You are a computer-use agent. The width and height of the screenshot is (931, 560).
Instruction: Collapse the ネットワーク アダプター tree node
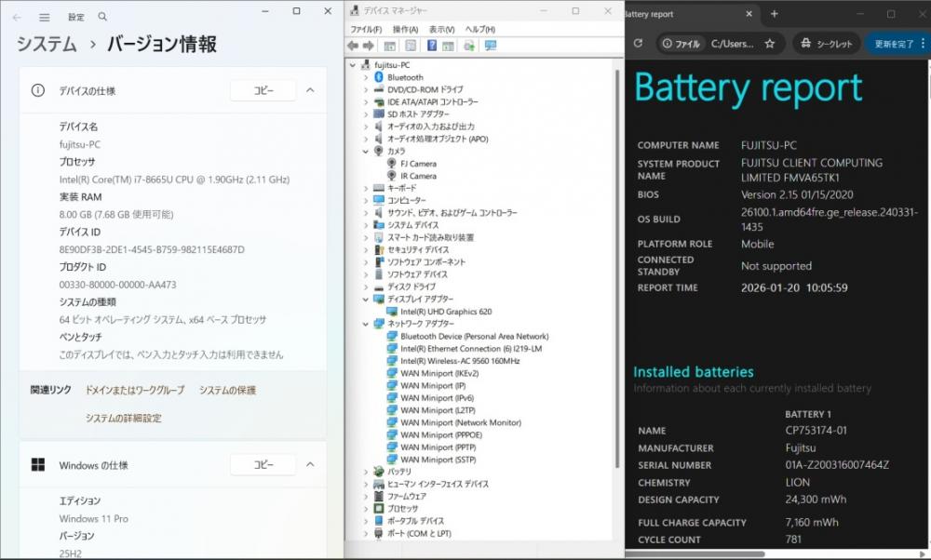pos(366,324)
